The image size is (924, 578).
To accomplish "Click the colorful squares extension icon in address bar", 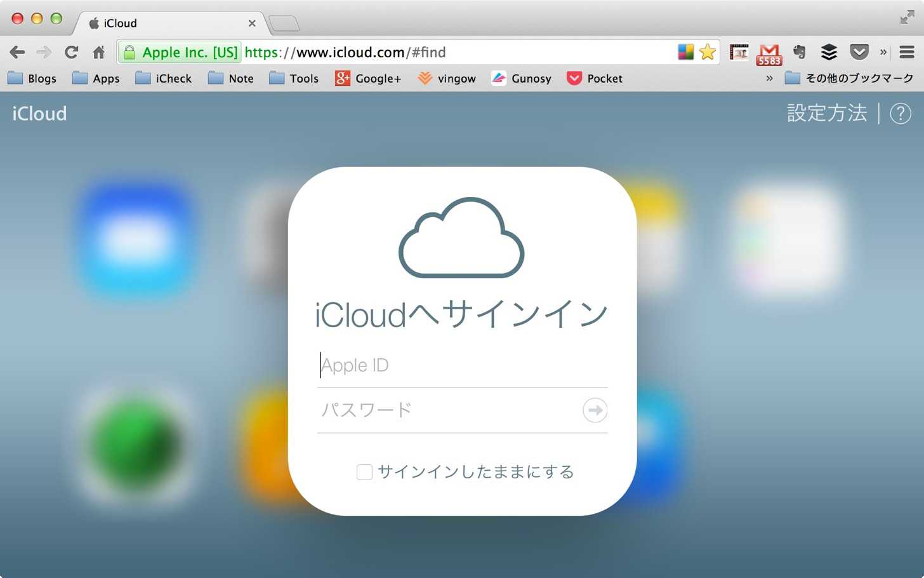I will (x=685, y=52).
